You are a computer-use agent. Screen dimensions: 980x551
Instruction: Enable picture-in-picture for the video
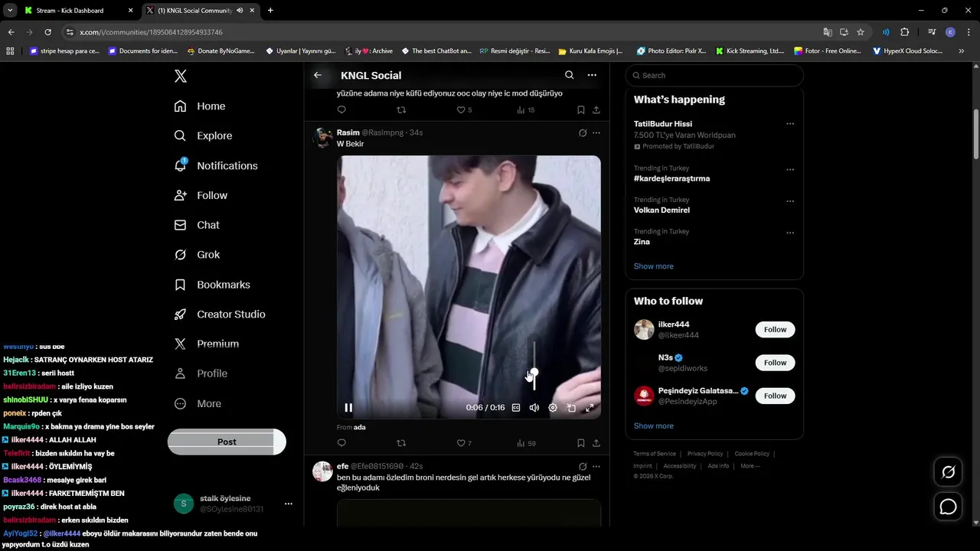[571, 408]
